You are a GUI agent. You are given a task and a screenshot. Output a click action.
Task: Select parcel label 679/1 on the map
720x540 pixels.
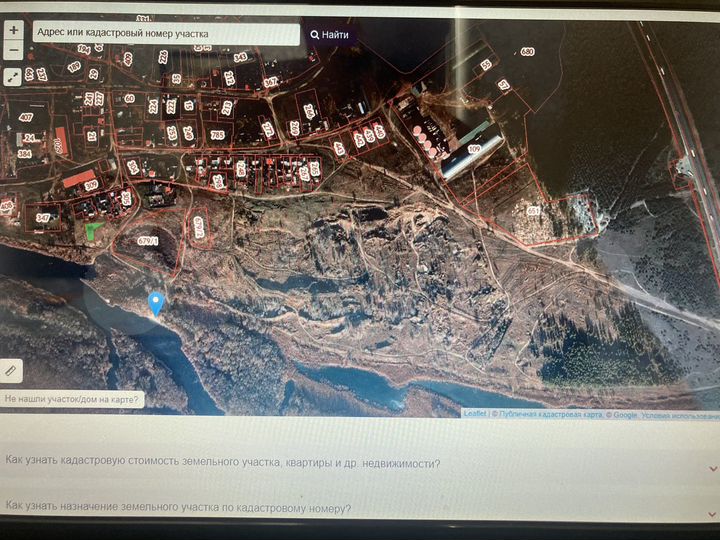click(x=148, y=241)
